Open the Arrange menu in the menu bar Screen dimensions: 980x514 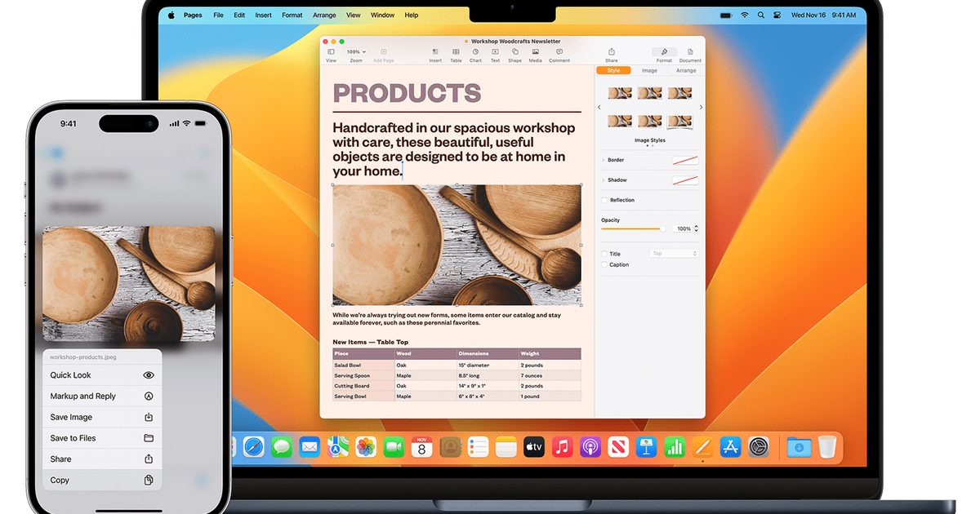coord(324,15)
